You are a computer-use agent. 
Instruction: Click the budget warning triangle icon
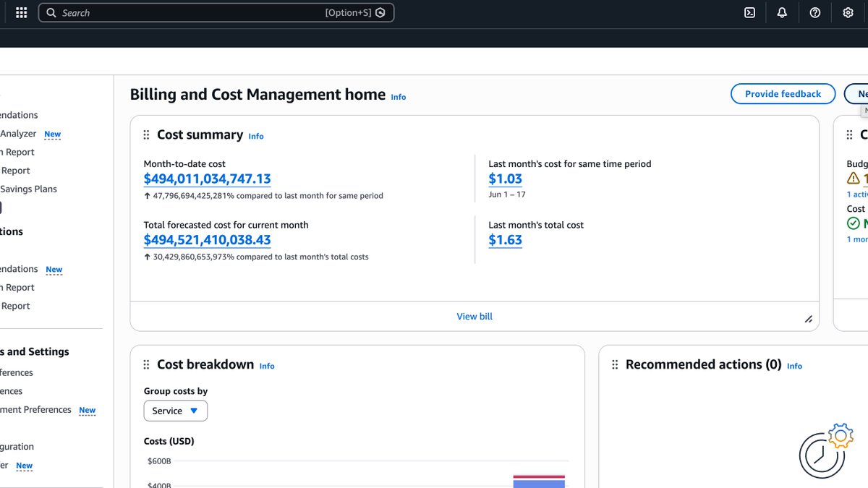click(x=854, y=178)
